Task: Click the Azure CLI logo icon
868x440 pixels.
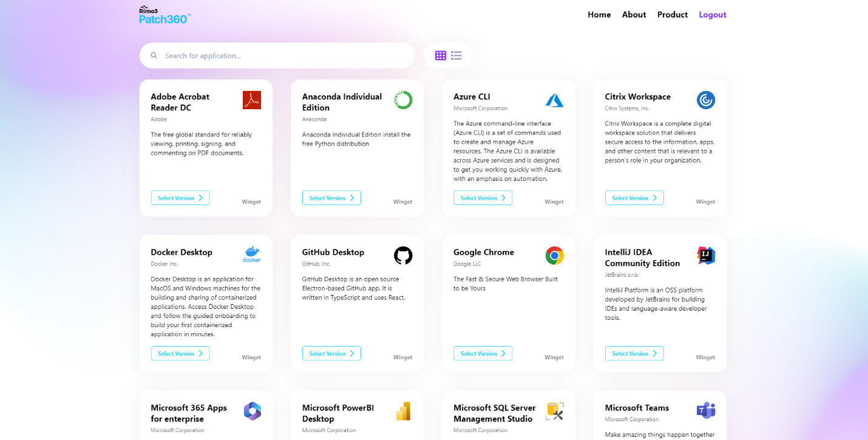Action: (x=554, y=100)
